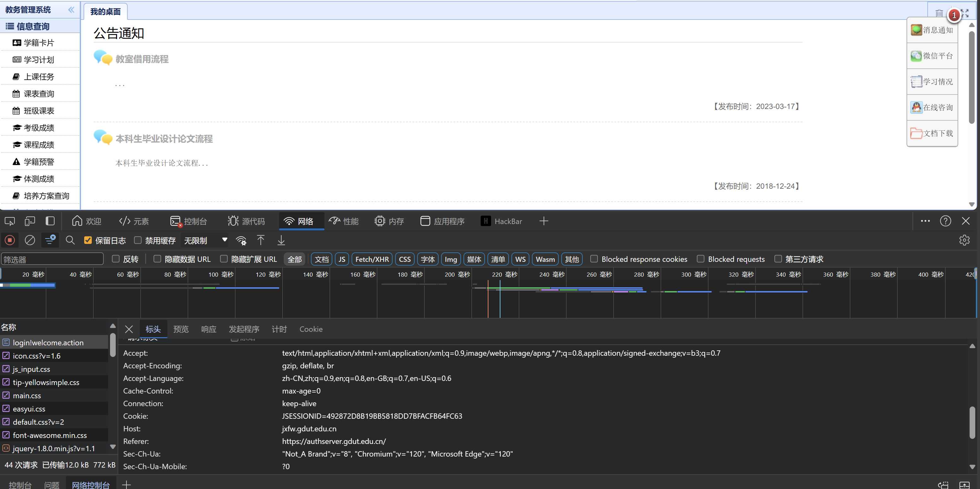Image resolution: width=980 pixels, height=489 pixels.
Task: Select login!welcome.action request
Action: 54,342
